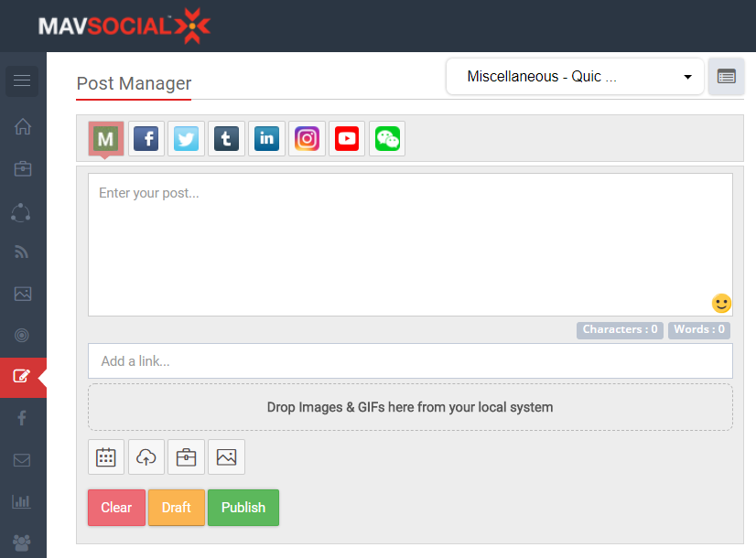This screenshot has height=558, width=756.
Task: Select the Twitter network icon
Action: tap(187, 139)
